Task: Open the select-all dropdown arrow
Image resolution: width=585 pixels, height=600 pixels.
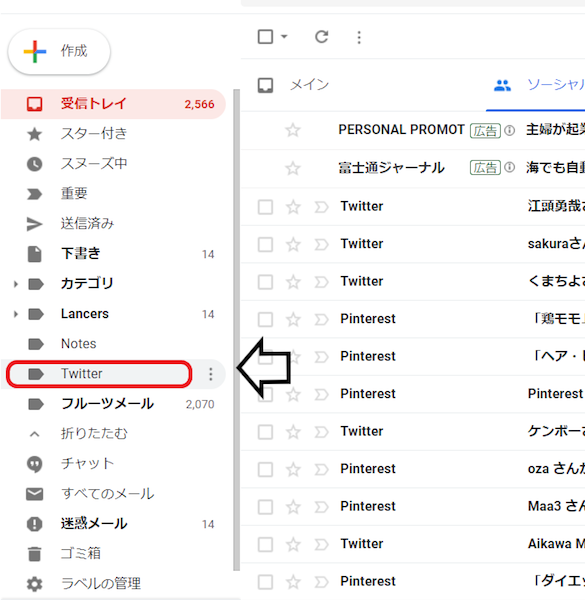Action: click(284, 37)
